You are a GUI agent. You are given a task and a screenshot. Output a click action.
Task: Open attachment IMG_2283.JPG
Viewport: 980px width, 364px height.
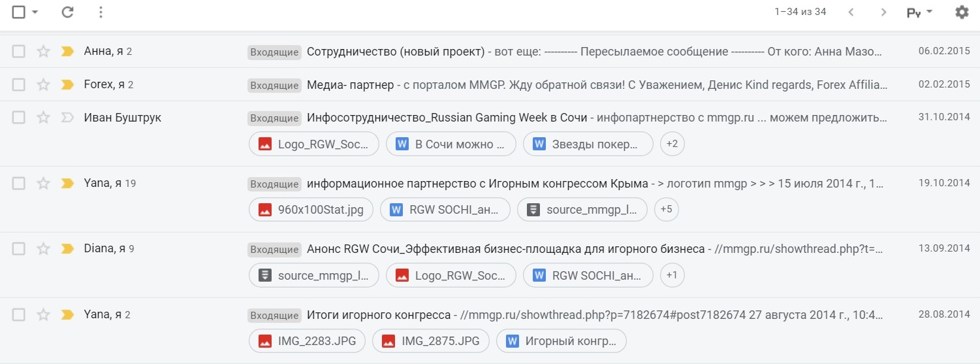click(307, 341)
